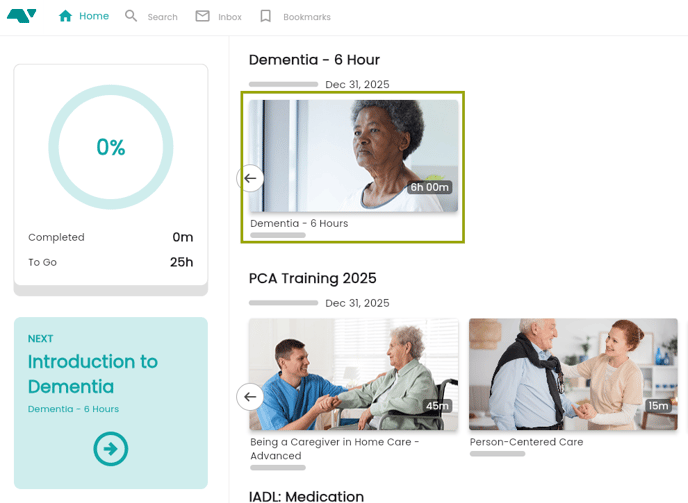Click the Home house icon
Image resolution: width=688 pixels, height=503 pixels.
pyautogui.click(x=66, y=16)
